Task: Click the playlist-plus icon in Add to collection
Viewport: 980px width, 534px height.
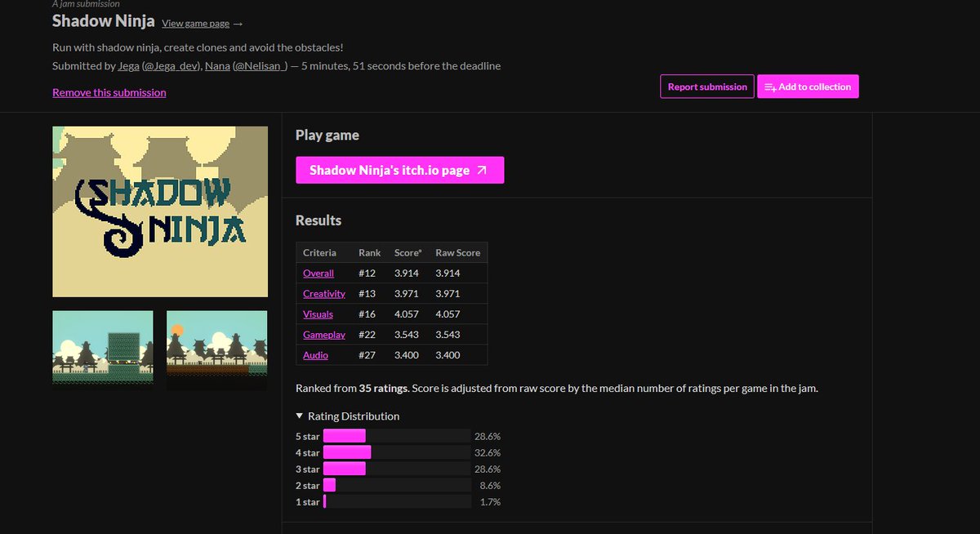Action: [770, 87]
